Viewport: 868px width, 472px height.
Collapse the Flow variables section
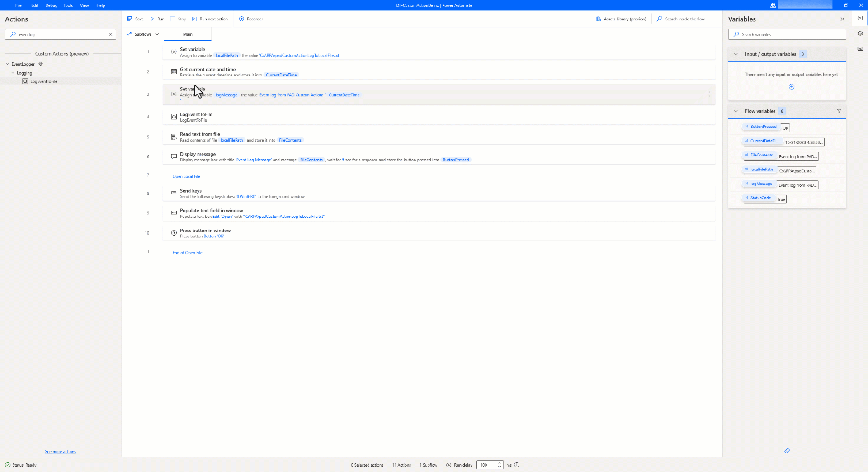(736, 111)
